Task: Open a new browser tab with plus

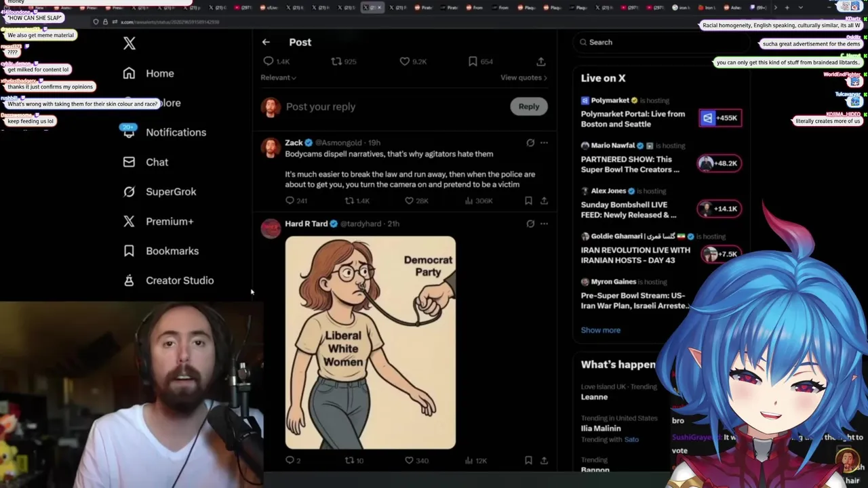Action: click(x=787, y=7)
